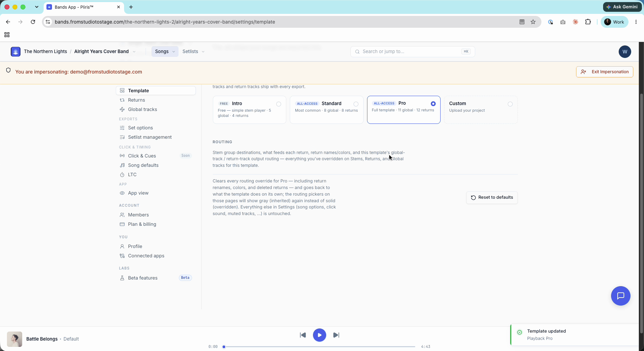Open the Work profile menu
Viewport: 644px width, 351px height.
614,22
